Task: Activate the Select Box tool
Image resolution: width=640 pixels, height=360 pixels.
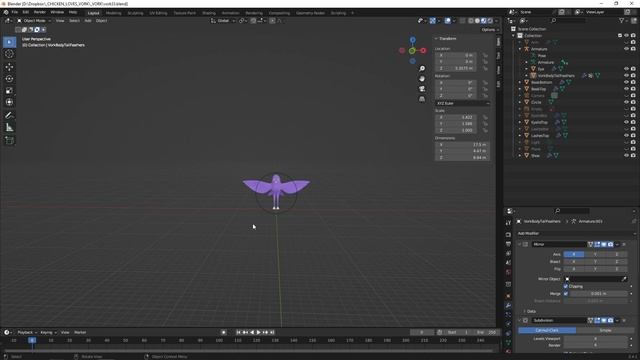Action: coord(9,42)
